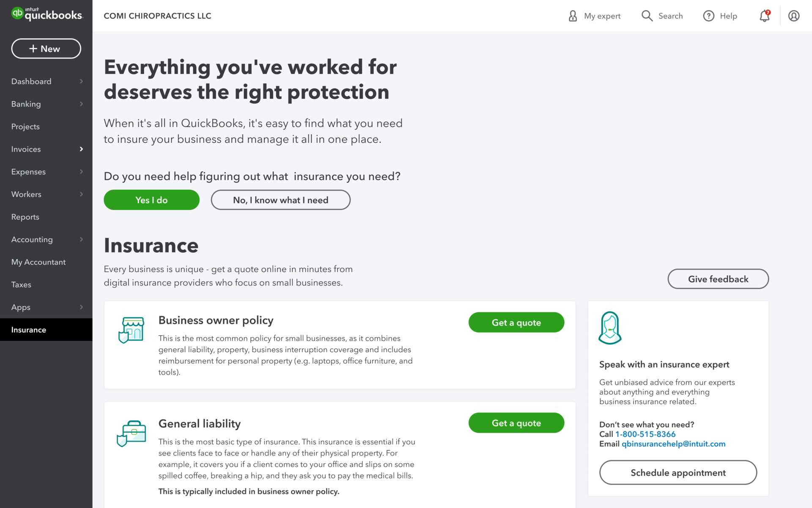Give feedback button click
812x508 pixels.
point(719,279)
